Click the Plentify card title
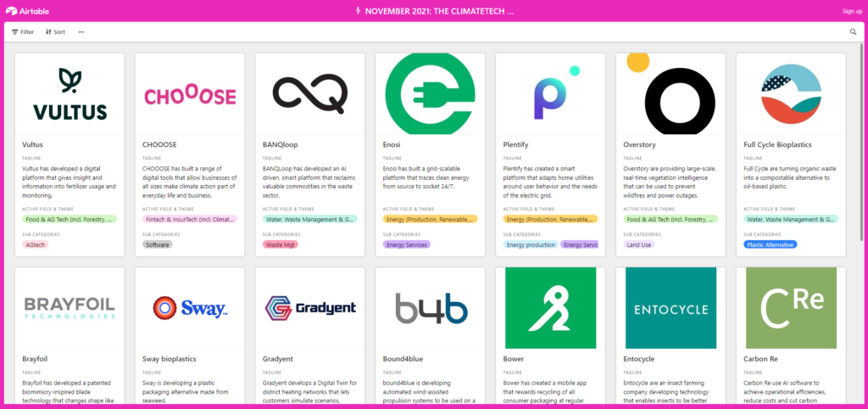This screenshot has height=409, width=868. click(515, 144)
